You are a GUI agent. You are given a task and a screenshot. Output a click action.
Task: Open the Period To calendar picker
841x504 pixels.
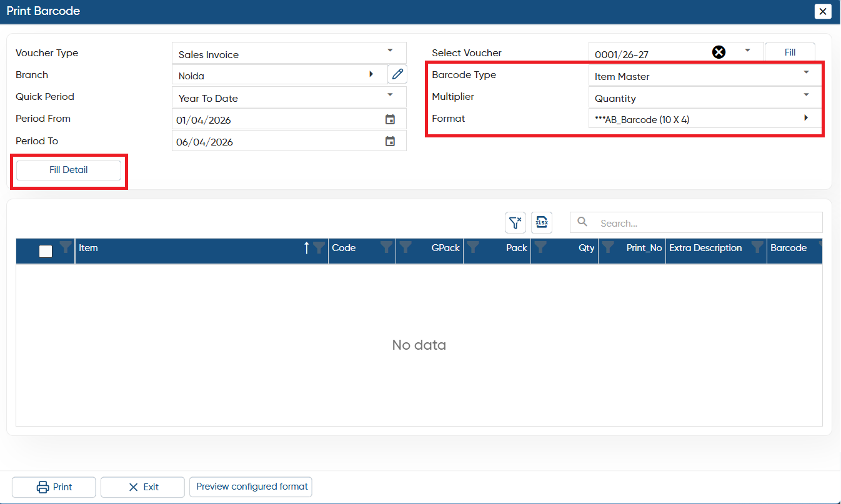pos(390,142)
